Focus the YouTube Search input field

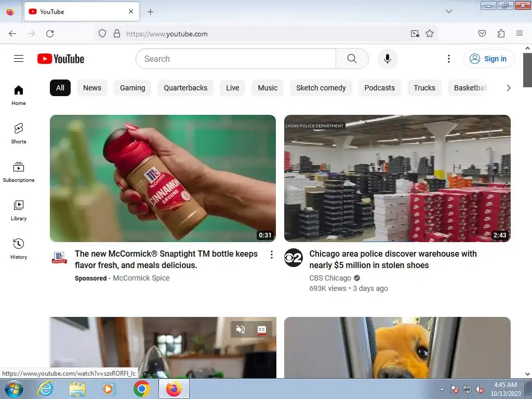(x=236, y=59)
